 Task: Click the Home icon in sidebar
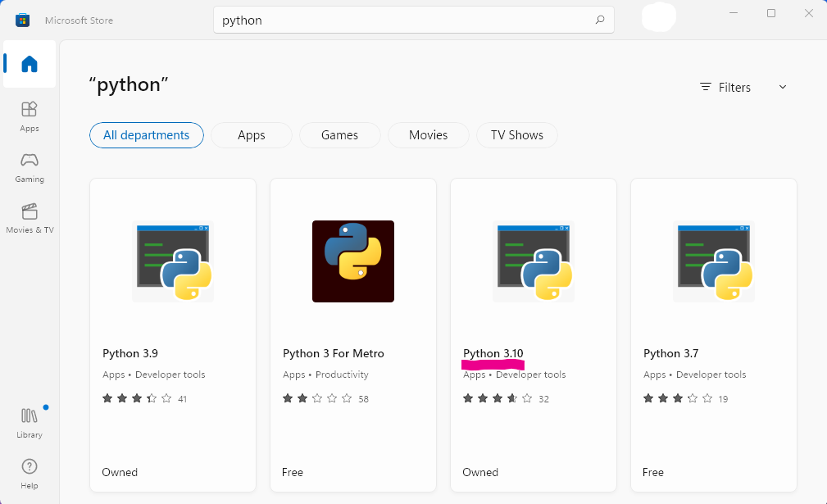click(29, 65)
